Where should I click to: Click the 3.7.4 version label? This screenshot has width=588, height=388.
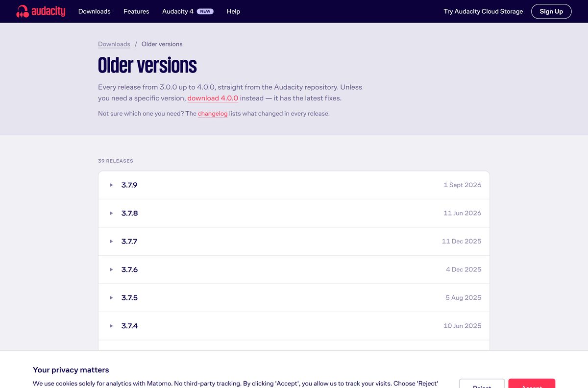tap(129, 326)
